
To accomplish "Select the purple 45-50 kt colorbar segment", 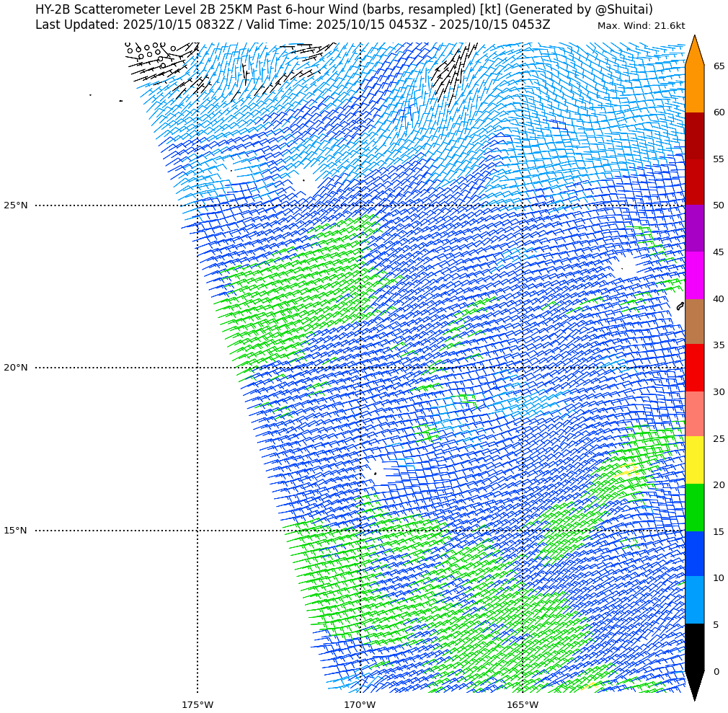I will [694, 228].
